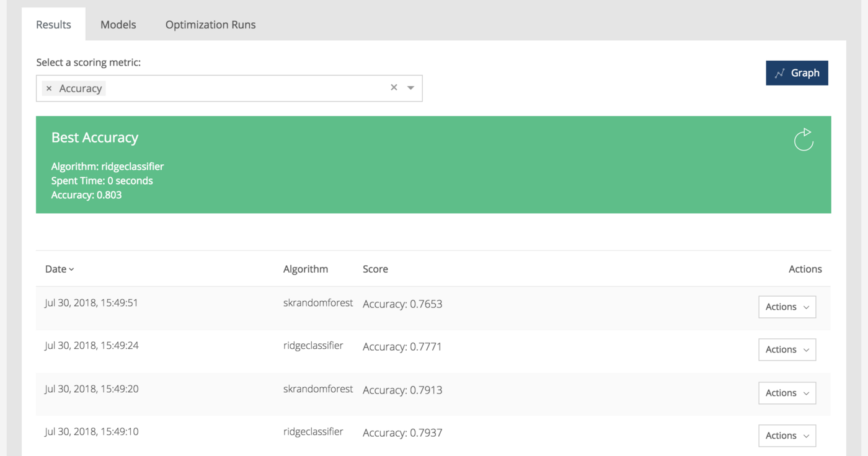
Task: Click the Best Accuracy banner
Action: [434, 164]
